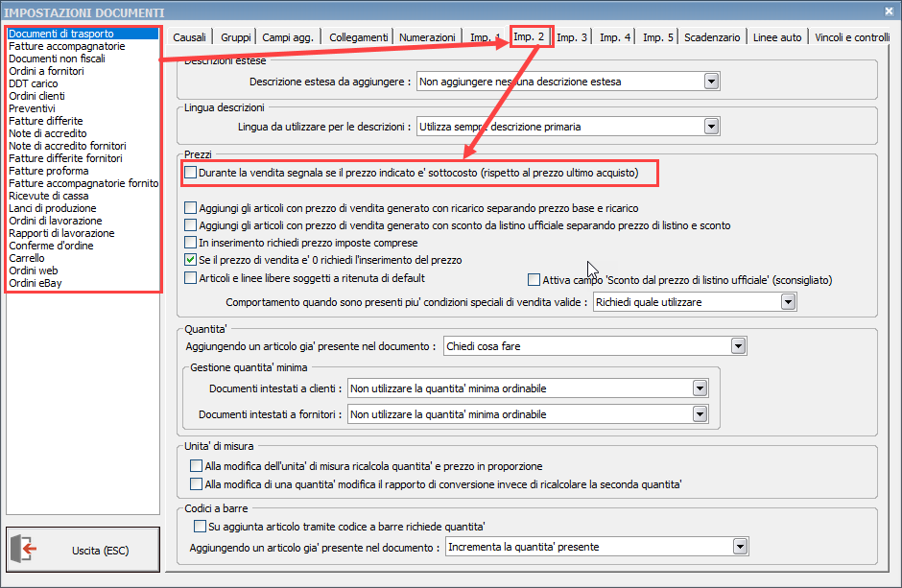Select Preventivi in list
Screen dimensions: 902x588
tap(83, 108)
